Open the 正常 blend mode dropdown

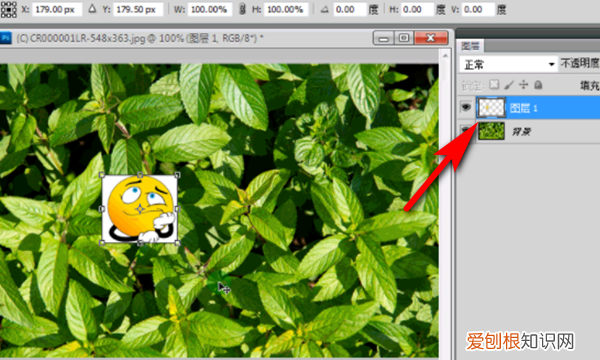pos(508,64)
